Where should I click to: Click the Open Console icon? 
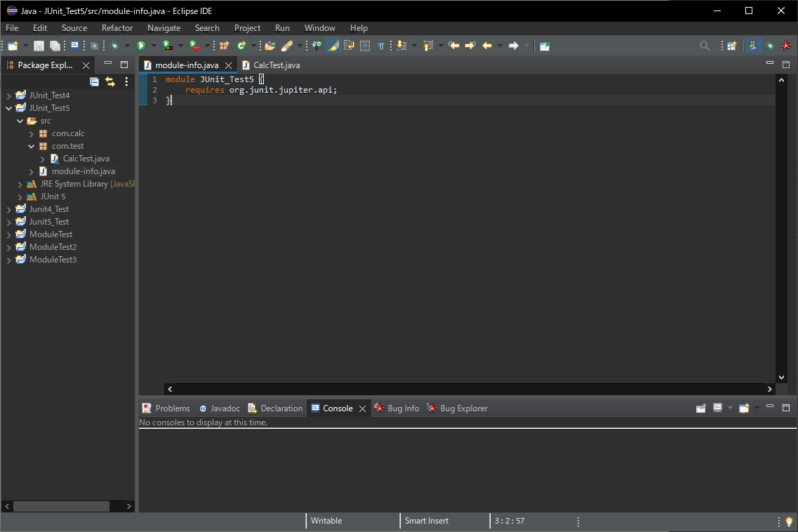click(x=744, y=408)
